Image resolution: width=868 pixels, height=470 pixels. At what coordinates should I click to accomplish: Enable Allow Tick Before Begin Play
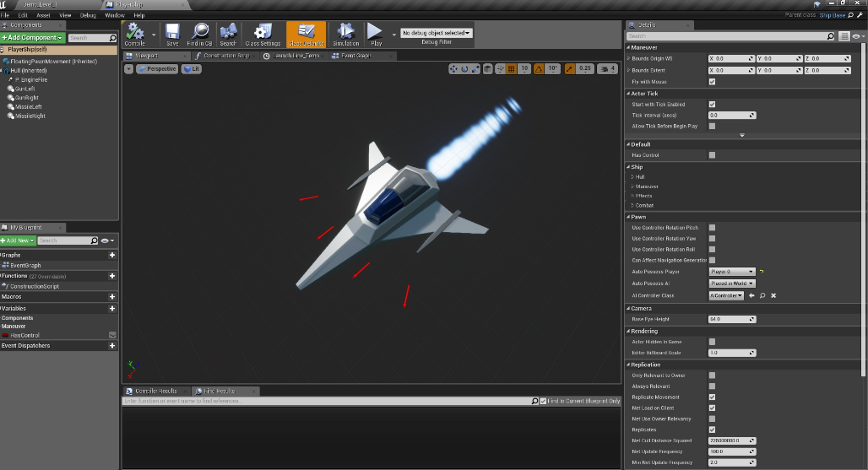(x=712, y=126)
